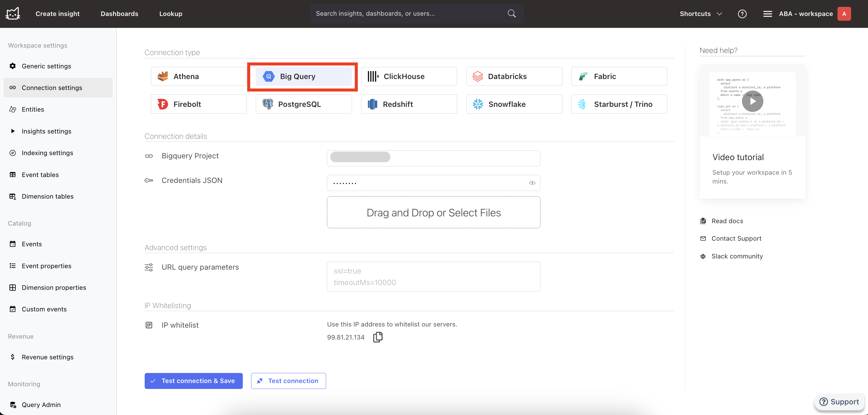Click the URL query parameters field
868x415 pixels.
point(433,276)
